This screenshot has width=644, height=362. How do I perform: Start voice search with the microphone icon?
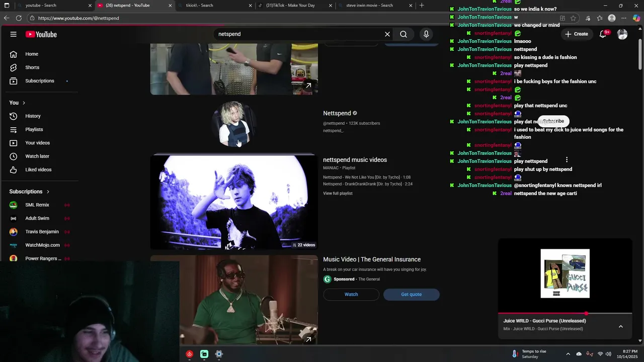426,34
